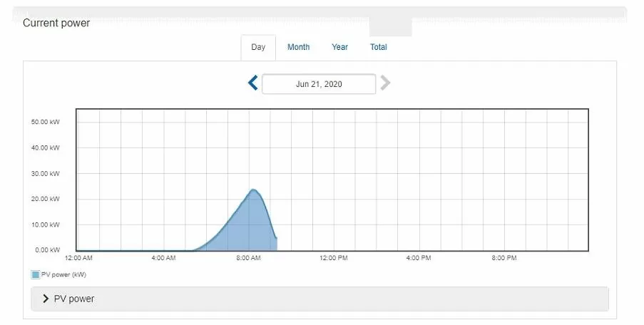The width and height of the screenshot is (644, 325).
Task: Switch to the Day tab
Action: (258, 47)
